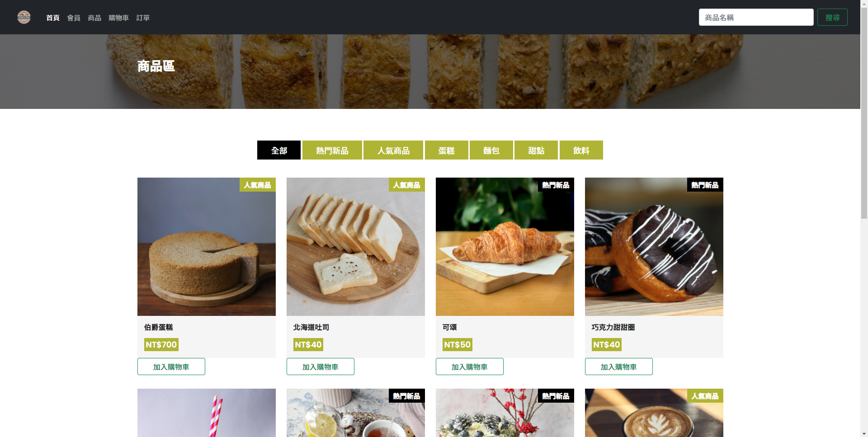Select the 飲料 category tab
This screenshot has width=868, height=437.
point(581,150)
